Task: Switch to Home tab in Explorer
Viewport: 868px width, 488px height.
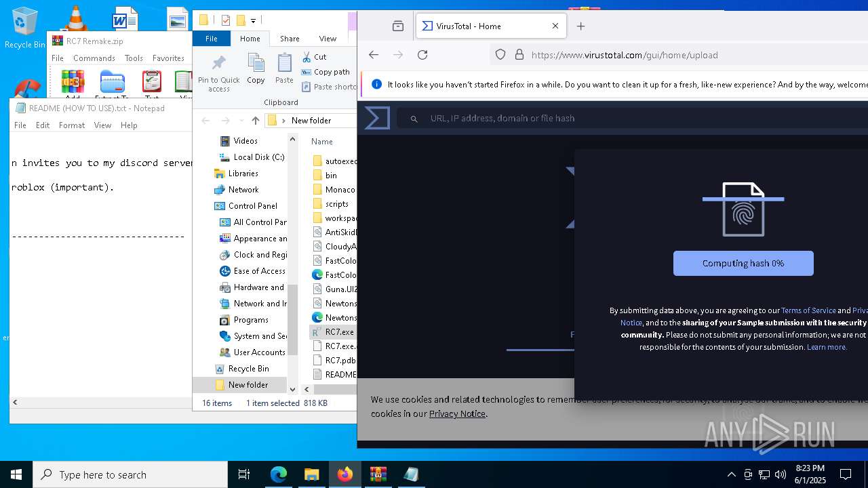Action: click(x=250, y=39)
